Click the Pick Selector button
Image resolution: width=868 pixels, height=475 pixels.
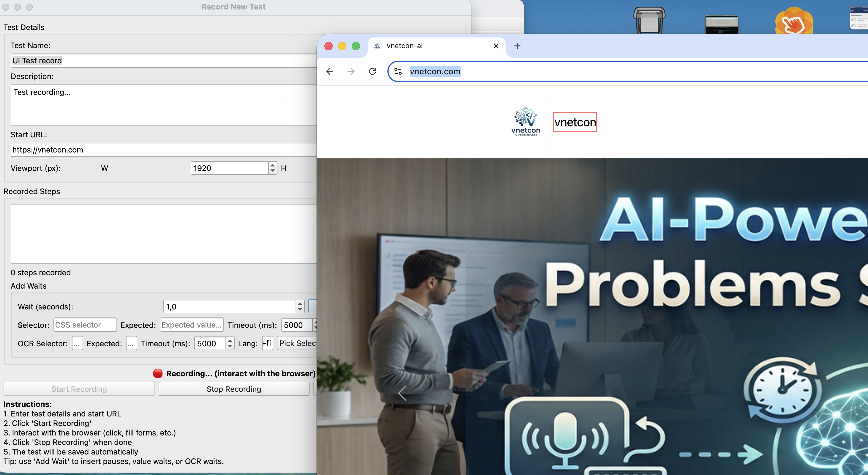[297, 343]
